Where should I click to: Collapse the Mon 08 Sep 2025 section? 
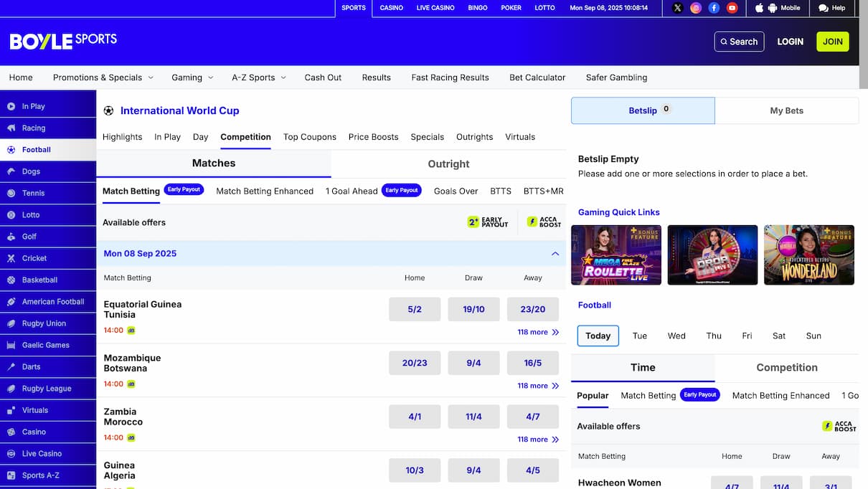(x=555, y=254)
